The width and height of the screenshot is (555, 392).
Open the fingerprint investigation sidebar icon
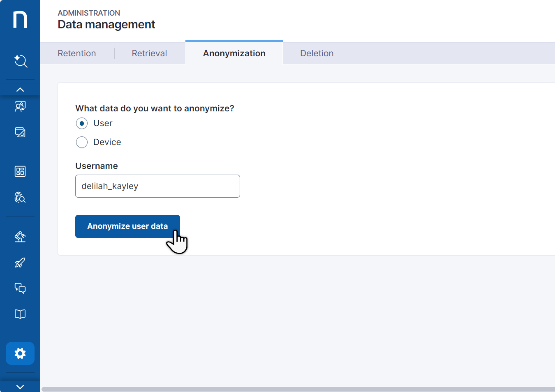[x=20, y=198]
